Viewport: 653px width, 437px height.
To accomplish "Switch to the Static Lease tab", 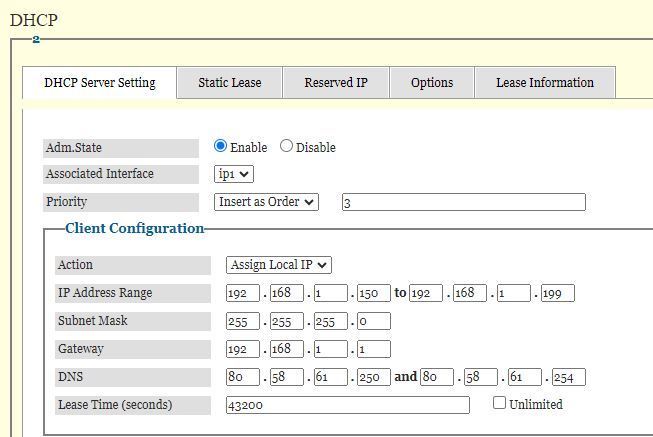I will [x=230, y=83].
